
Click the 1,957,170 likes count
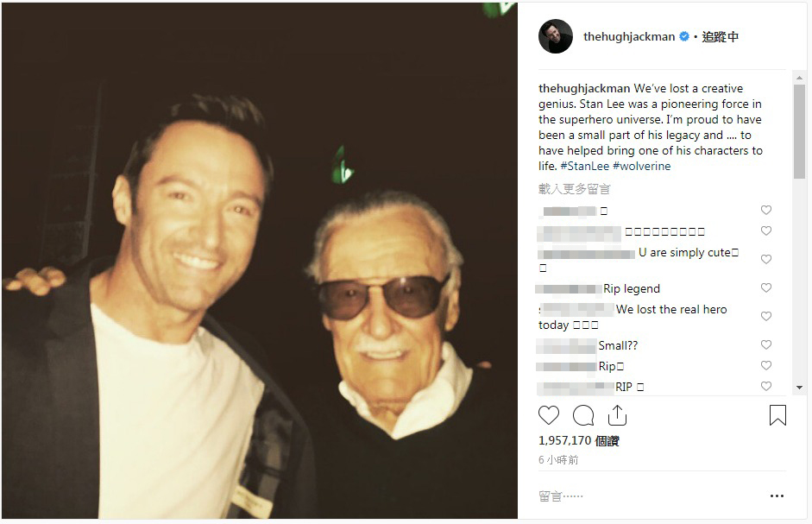(578, 441)
